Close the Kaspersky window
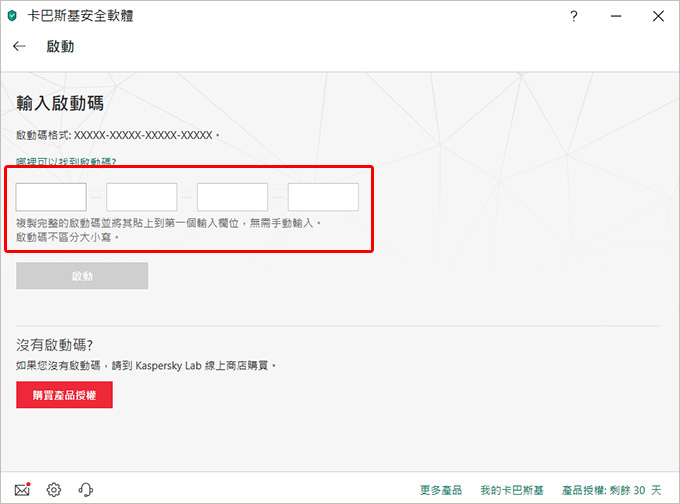Screen dimensions: 680x504 tap(658, 16)
